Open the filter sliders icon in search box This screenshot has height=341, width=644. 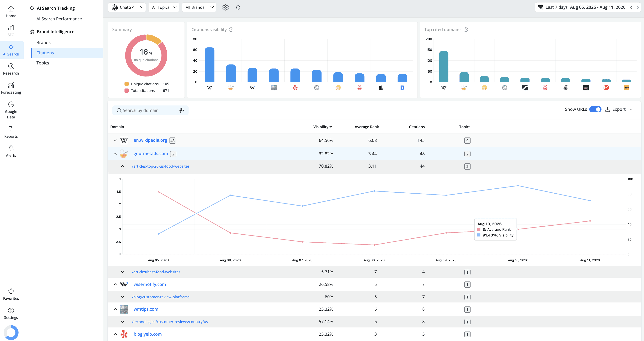[x=182, y=110]
